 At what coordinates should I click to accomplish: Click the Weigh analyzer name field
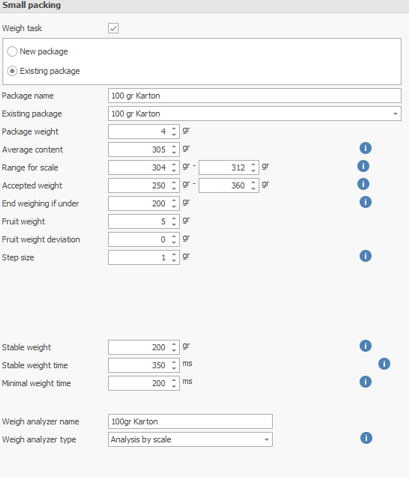tap(190, 422)
